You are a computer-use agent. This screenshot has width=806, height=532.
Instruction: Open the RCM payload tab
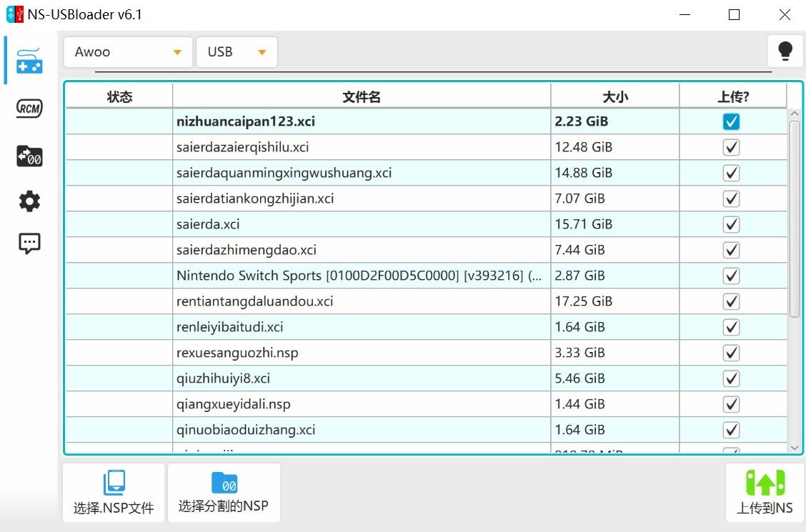click(x=29, y=108)
